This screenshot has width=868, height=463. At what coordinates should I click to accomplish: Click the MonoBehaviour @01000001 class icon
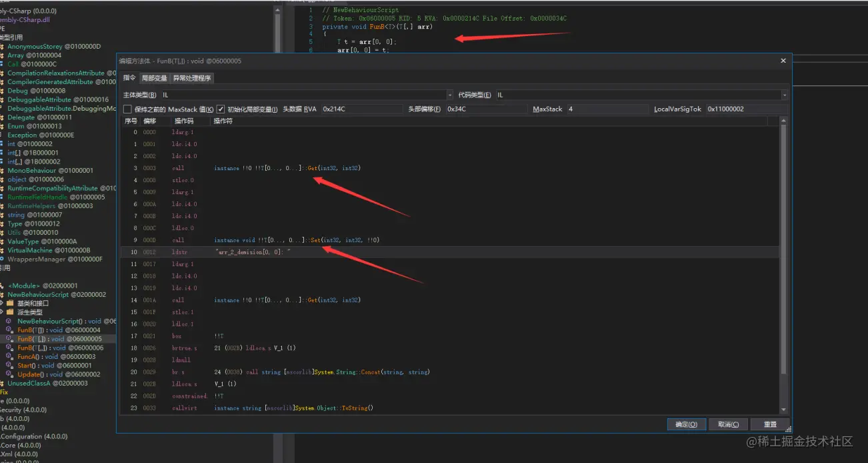pos(2,171)
